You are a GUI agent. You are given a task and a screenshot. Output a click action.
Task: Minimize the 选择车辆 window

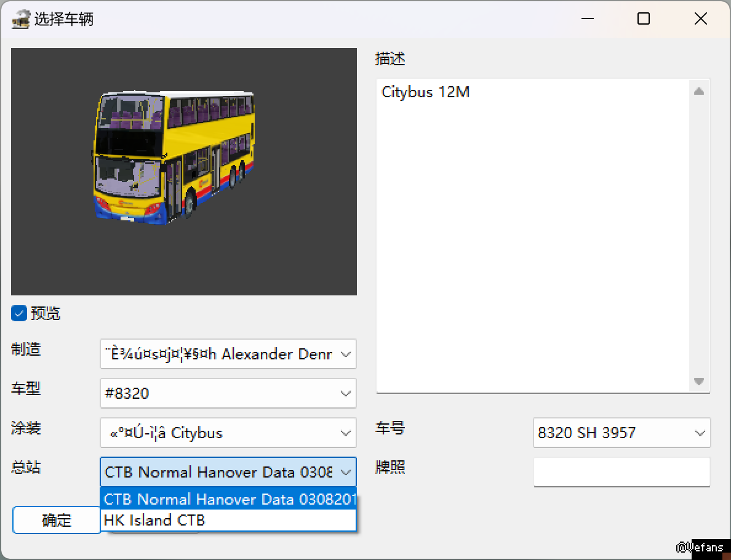coord(588,18)
